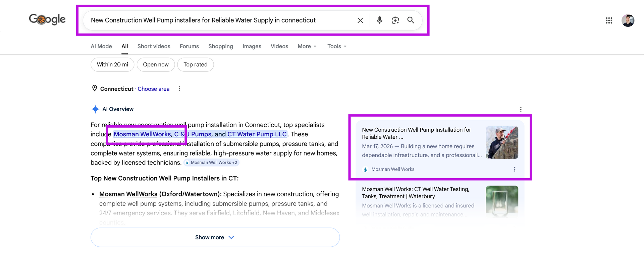Open the C & J Pumps link
Viewport: 644px width, 253px height.
[193, 134]
